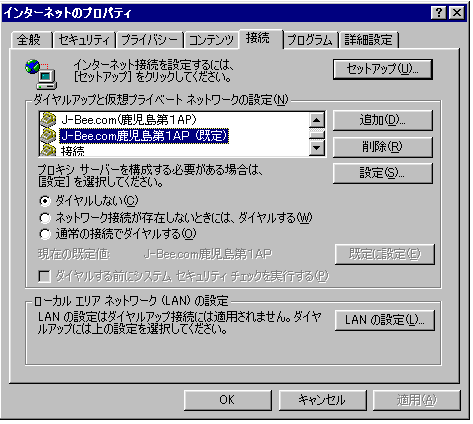Viewport: 473px width, 424px height.
Task: Click the 追加(D)... button
Action: point(383,120)
